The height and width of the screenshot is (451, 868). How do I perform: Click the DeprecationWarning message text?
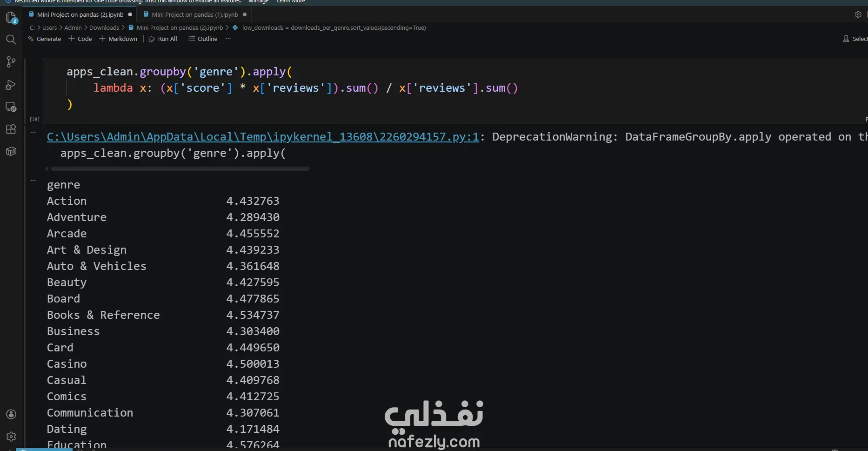[680, 137]
